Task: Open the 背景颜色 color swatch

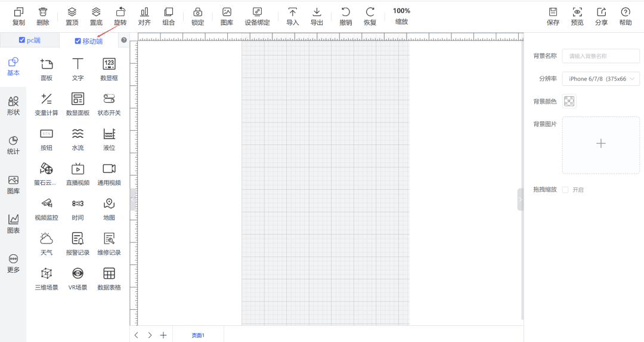Action: (569, 101)
